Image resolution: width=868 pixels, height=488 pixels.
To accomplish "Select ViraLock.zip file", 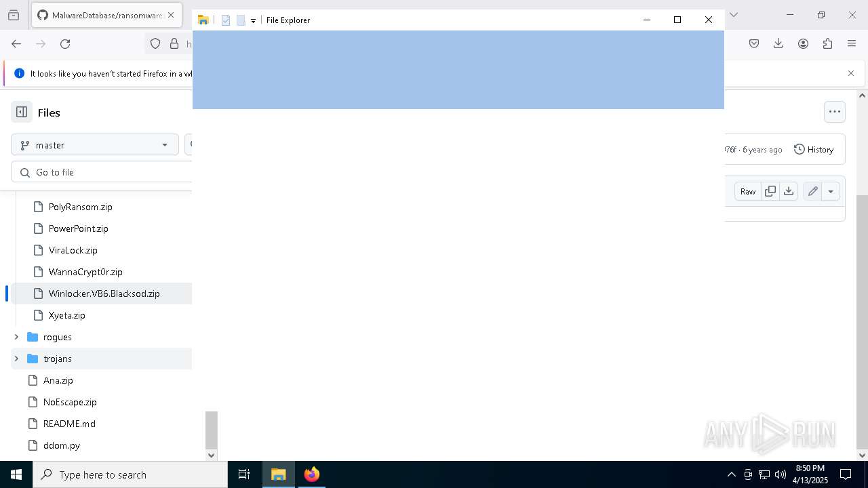I will tap(73, 250).
